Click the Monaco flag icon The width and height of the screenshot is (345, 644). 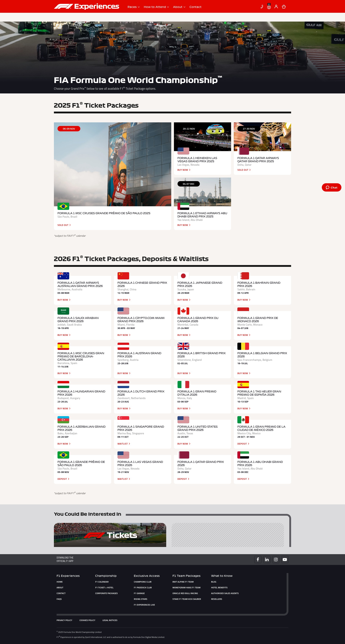point(243,311)
